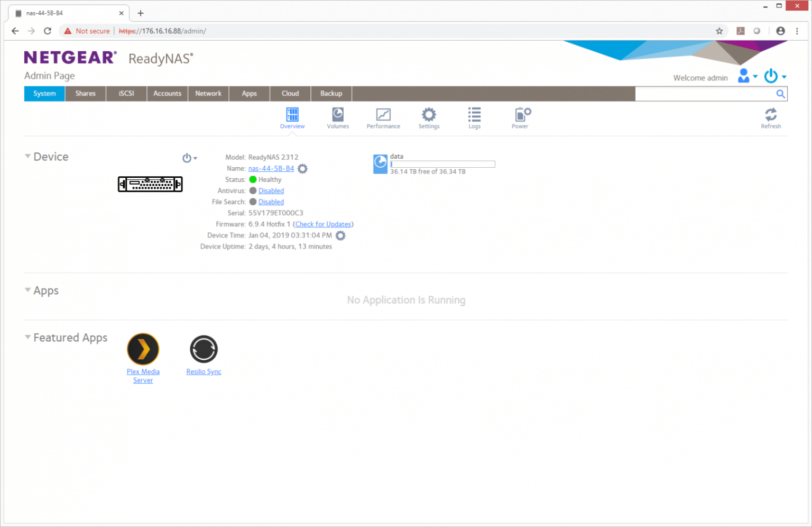Click the 36.14 TB free of 36.34 TB text
Viewport: 812px width, 527px height.
(x=428, y=172)
